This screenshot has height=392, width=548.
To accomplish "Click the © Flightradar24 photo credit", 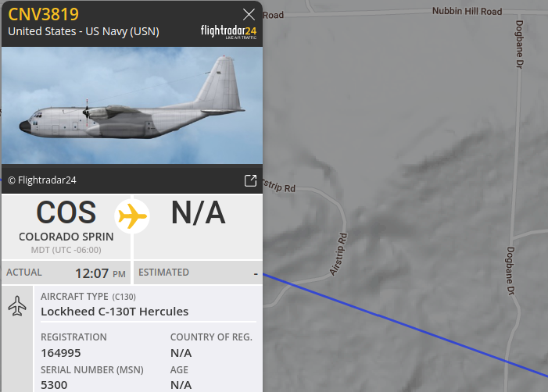I will pos(42,180).
